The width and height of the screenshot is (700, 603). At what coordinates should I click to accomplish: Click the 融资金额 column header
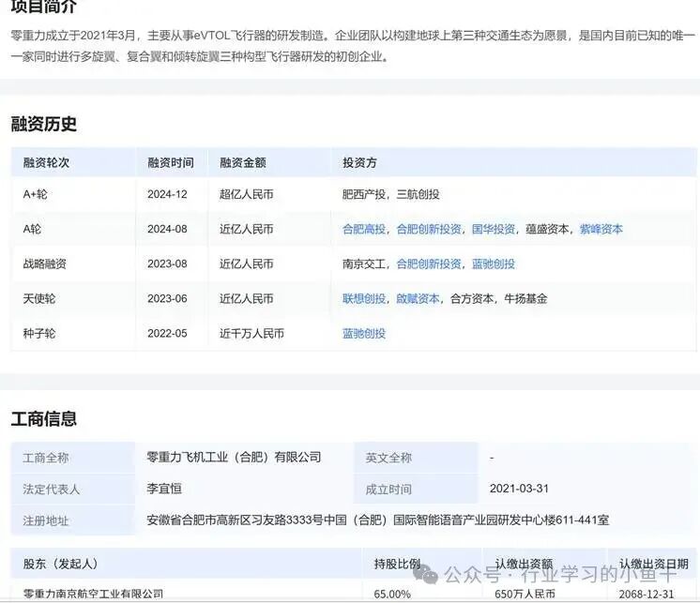point(243,163)
